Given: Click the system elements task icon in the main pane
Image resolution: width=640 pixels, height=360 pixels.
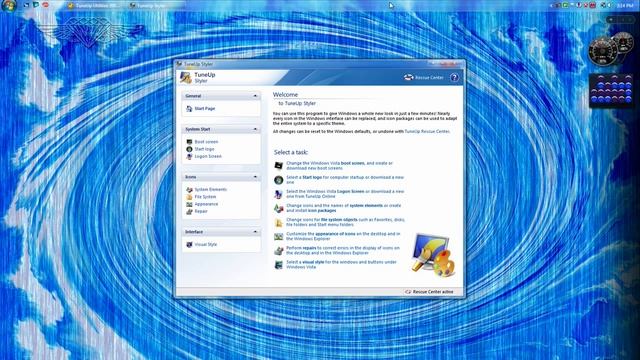Looking at the screenshot, I should [279, 208].
